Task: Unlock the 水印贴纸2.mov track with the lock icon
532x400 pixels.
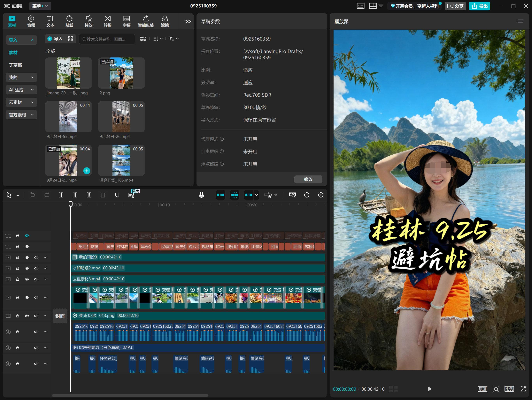Action: click(x=18, y=268)
